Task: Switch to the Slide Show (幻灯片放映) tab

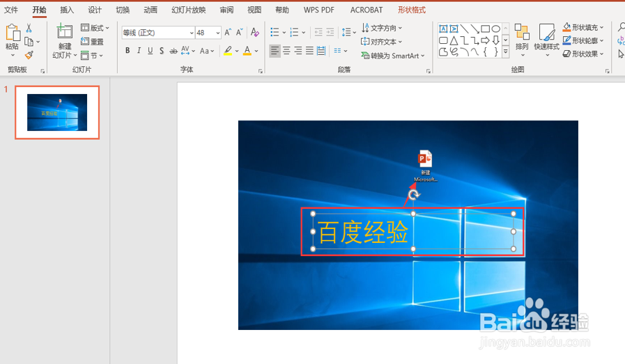Action: pyautogui.click(x=189, y=10)
